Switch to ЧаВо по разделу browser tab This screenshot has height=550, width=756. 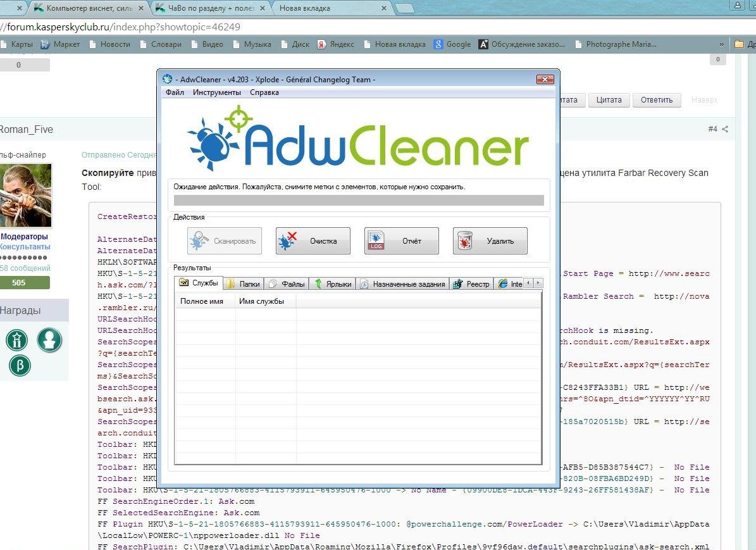coord(211,8)
